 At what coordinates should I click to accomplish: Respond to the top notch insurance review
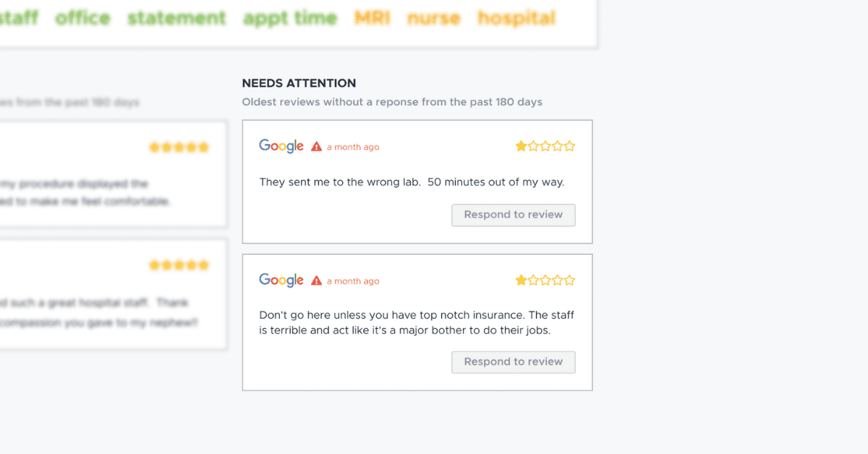click(x=514, y=362)
